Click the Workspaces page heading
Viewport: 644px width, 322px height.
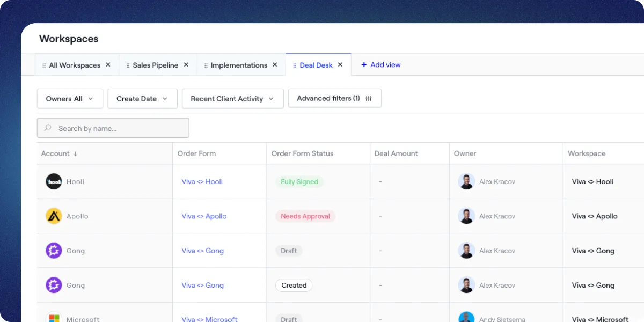pos(69,39)
